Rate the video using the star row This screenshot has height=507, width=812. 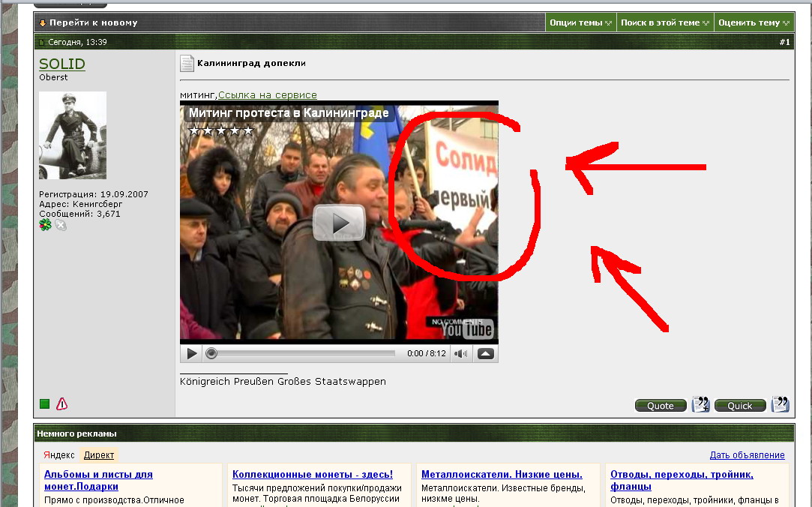tap(220, 130)
